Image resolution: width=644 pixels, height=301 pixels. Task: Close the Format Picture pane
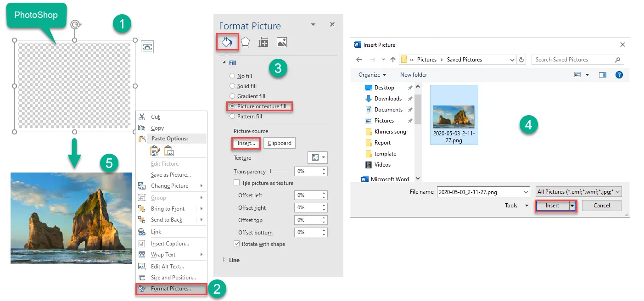[x=332, y=25]
